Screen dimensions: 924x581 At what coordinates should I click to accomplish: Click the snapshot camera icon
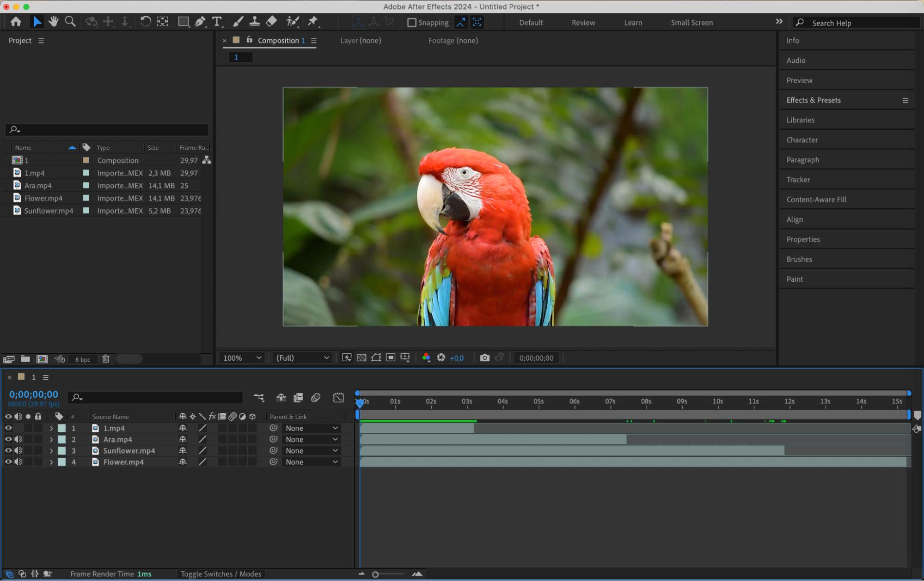[484, 358]
